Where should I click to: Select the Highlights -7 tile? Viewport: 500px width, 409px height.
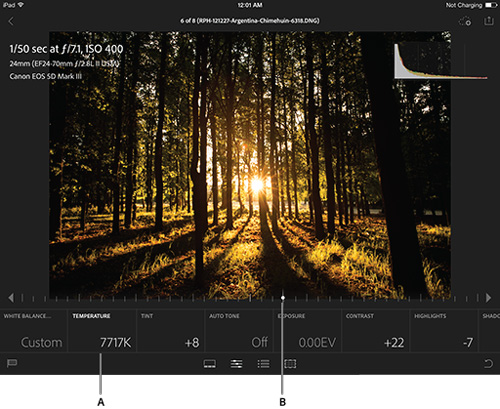click(444, 330)
